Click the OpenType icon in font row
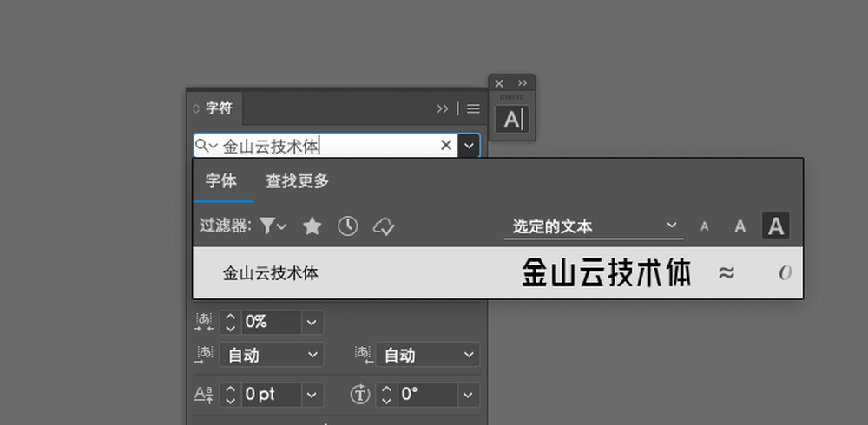 point(785,273)
